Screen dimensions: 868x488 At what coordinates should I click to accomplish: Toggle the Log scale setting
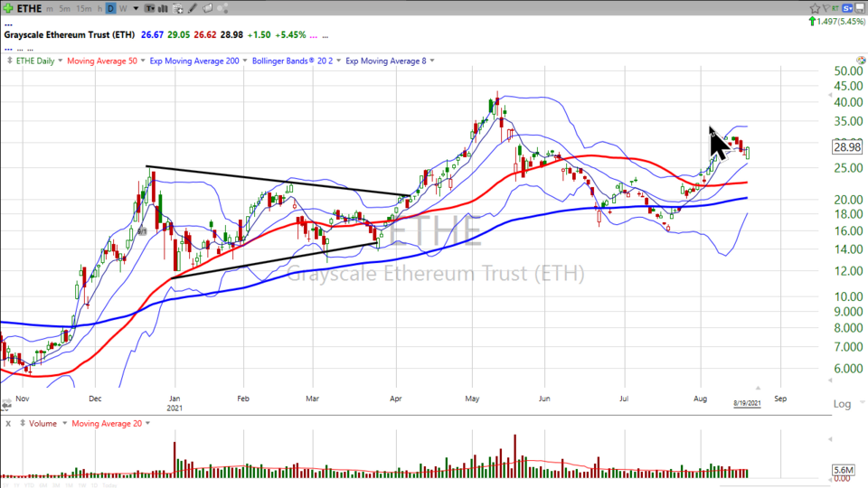[x=841, y=404]
